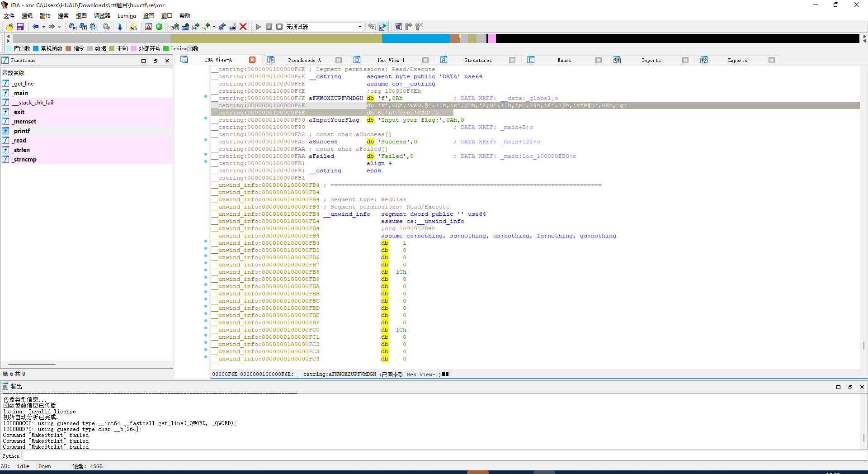Switch to the Hex View-1 tab
This screenshot has width=868, height=474.
pos(391,60)
